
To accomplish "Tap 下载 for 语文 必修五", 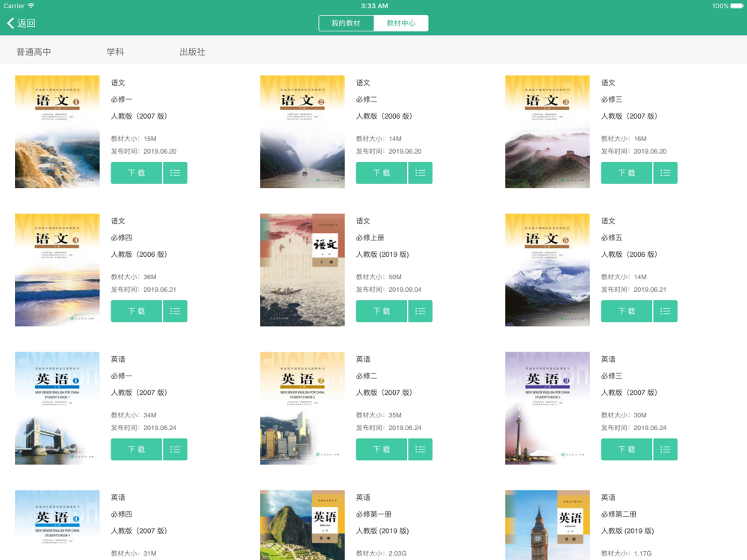I will (627, 311).
